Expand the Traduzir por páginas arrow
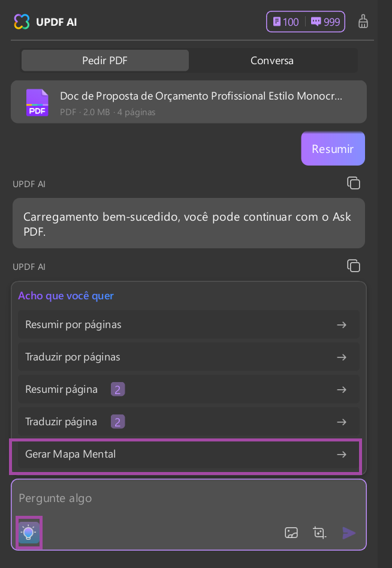 coord(341,357)
